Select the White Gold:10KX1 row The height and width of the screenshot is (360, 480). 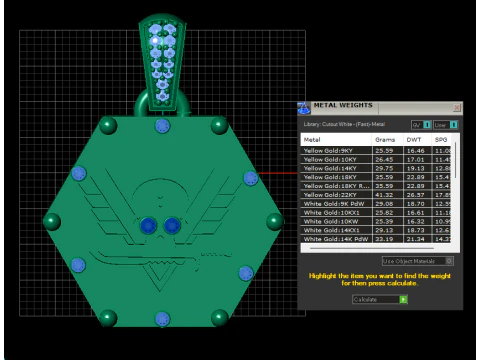(376, 212)
